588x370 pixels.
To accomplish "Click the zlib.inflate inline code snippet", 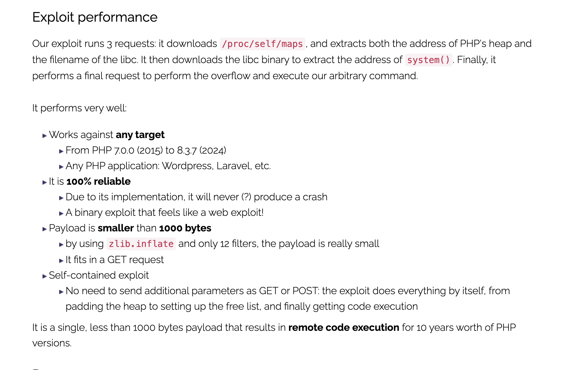I will click(x=141, y=244).
